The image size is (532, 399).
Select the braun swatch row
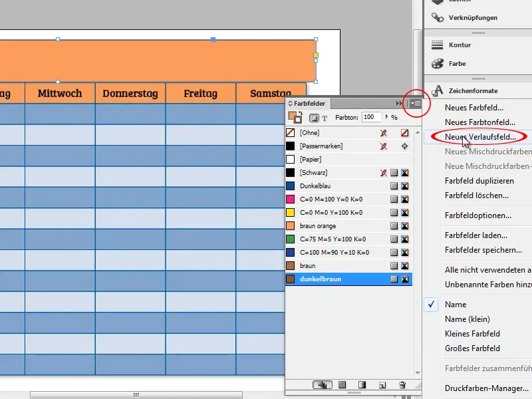pos(348,265)
